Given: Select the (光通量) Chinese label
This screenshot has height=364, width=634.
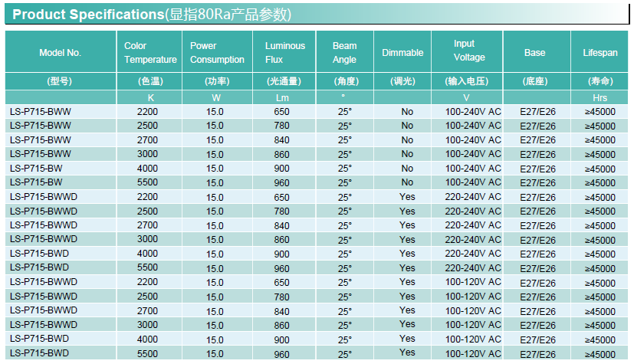Looking at the screenshot, I should point(283,81).
